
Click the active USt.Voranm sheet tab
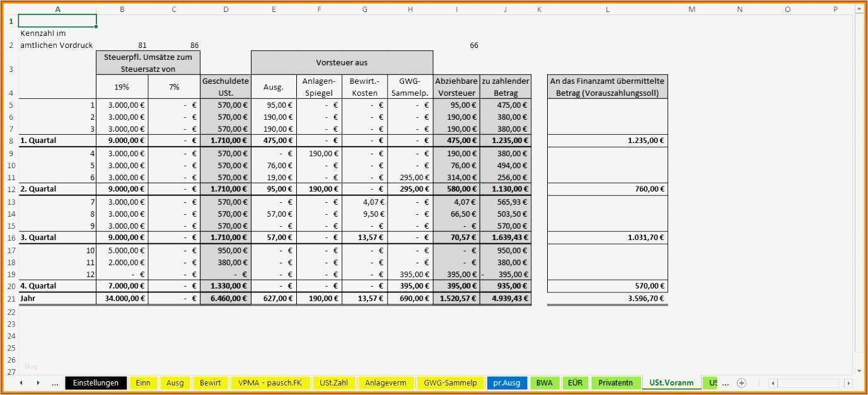671,382
